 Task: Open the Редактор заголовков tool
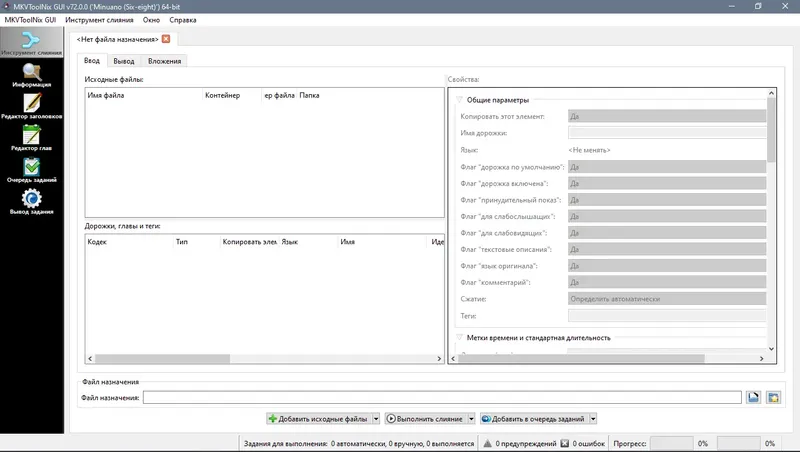click(x=32, y=107)
